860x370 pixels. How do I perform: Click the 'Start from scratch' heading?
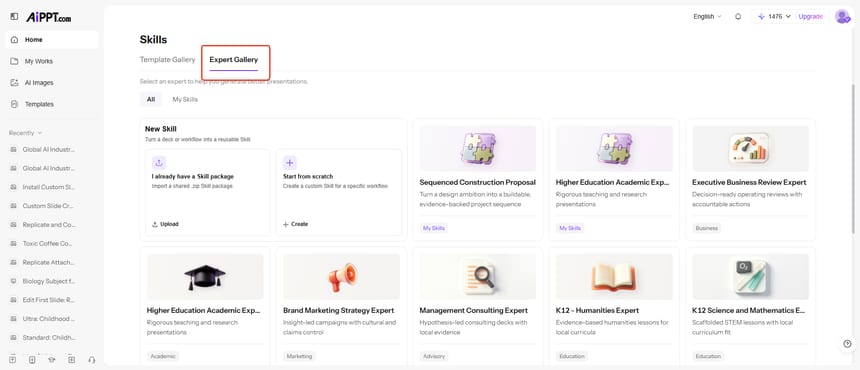tap(308, 177)
